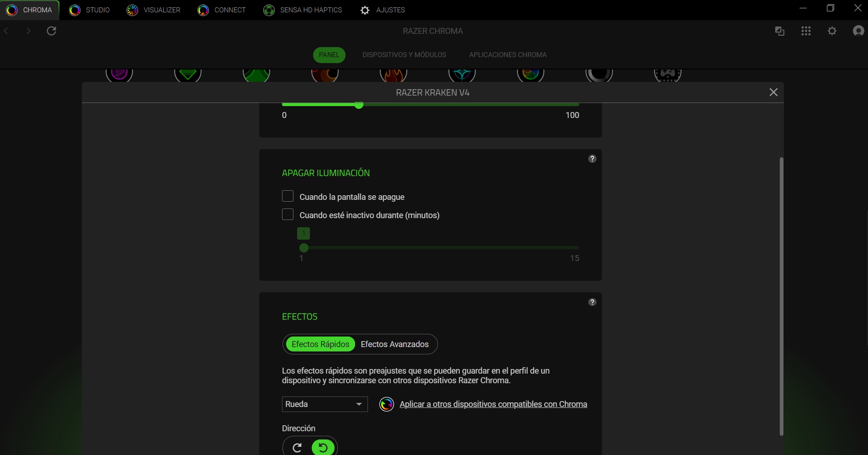868x455 pixels.
Task: Click help icon in Apagar Iluminación section
Action: 592,159
